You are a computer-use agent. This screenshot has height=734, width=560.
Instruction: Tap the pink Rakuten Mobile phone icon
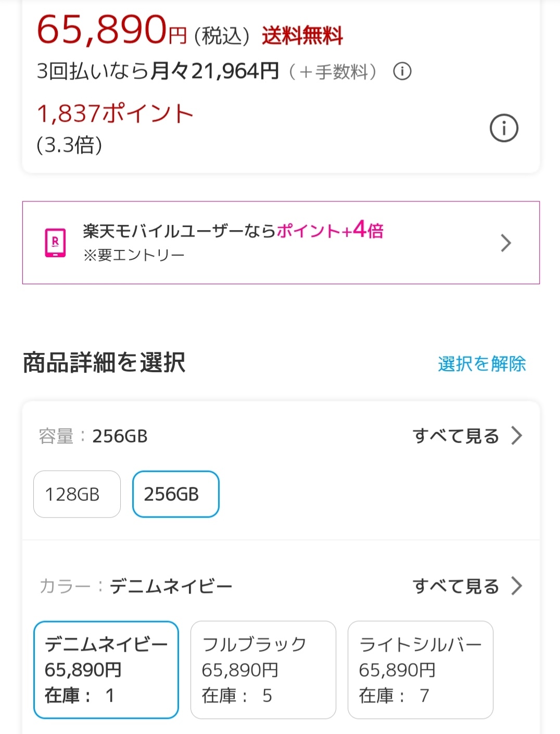(55, 243)
